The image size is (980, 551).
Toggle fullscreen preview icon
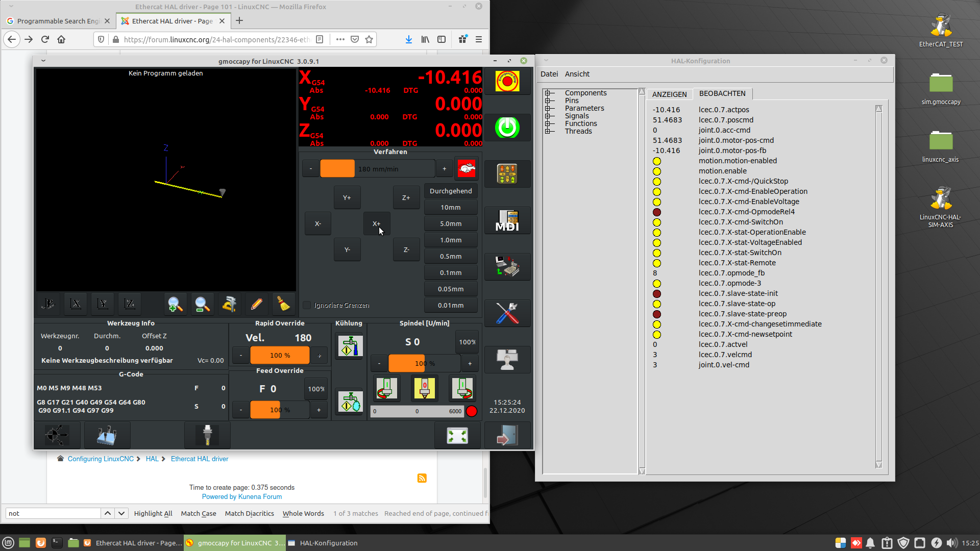point(457,436)
